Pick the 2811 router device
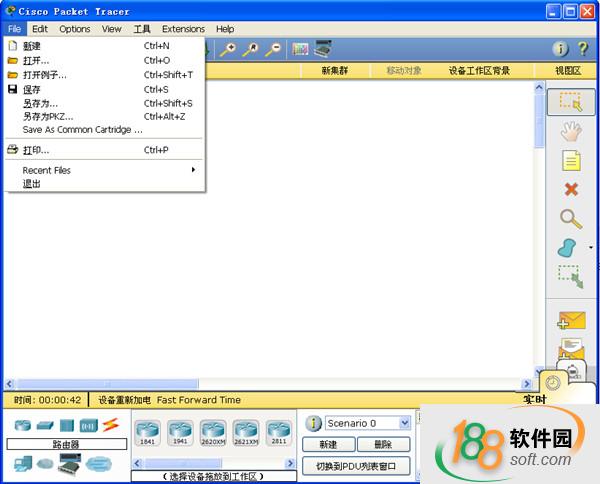The image size is (600, 484). 278,431
